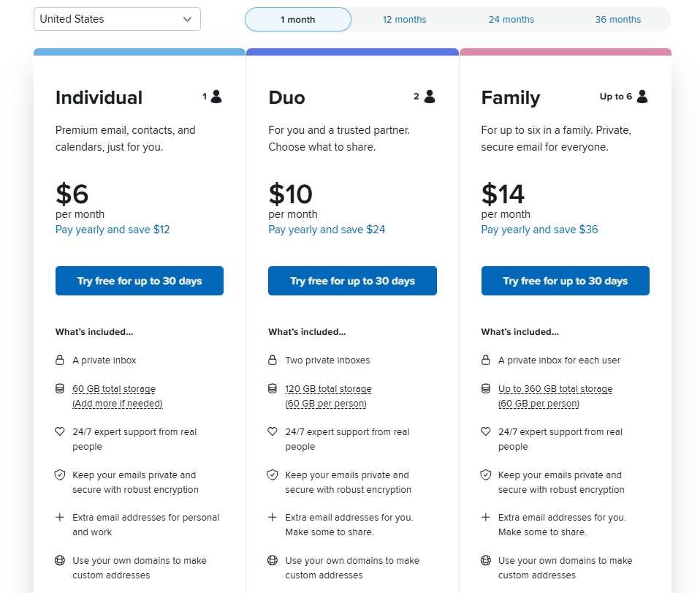The height and width of the screenshot is (593, 700).
Task: Switch to 24 months billing
Action: [511, 20]
